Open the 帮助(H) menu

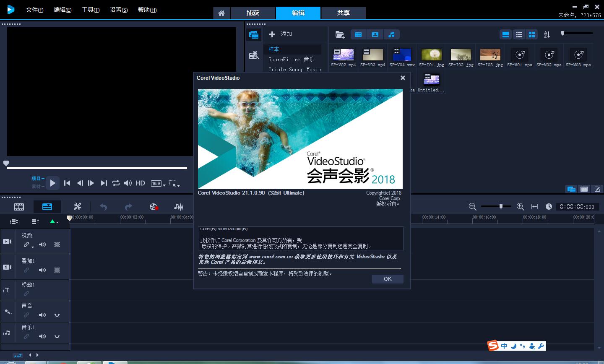coord(147,10)
